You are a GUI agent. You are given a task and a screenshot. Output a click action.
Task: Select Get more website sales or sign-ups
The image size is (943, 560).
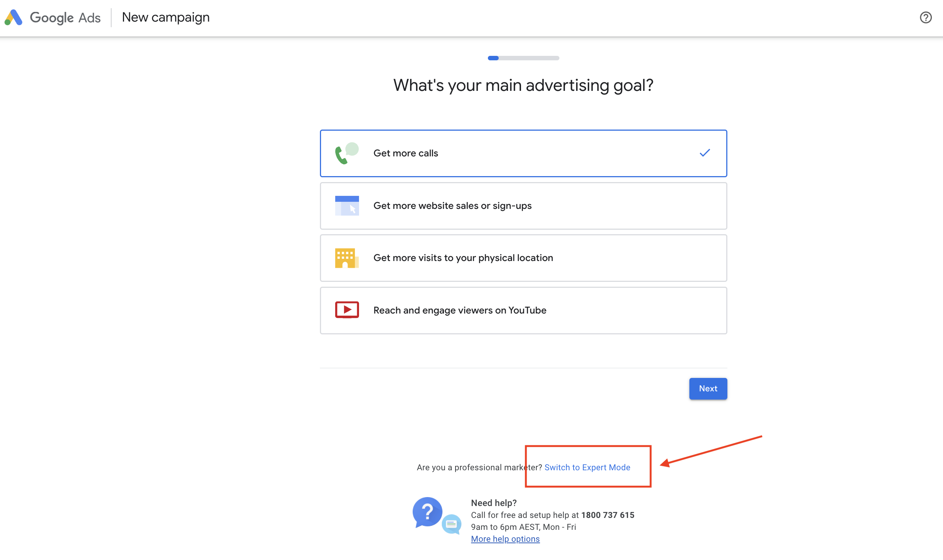point(523,206)
